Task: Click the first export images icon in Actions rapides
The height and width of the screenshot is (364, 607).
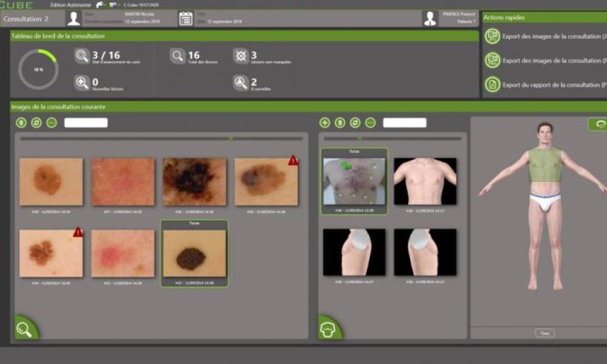Action: pos(492,36)
